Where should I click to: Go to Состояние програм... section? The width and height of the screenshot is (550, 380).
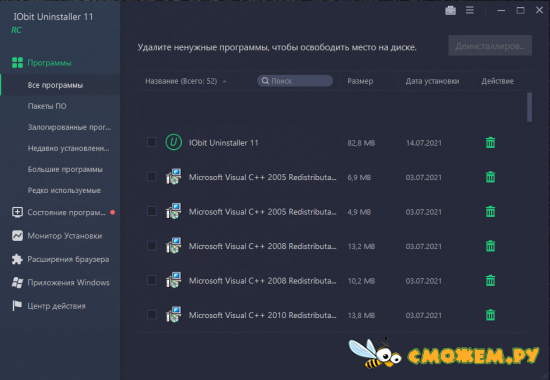click(x=66, y=212)
